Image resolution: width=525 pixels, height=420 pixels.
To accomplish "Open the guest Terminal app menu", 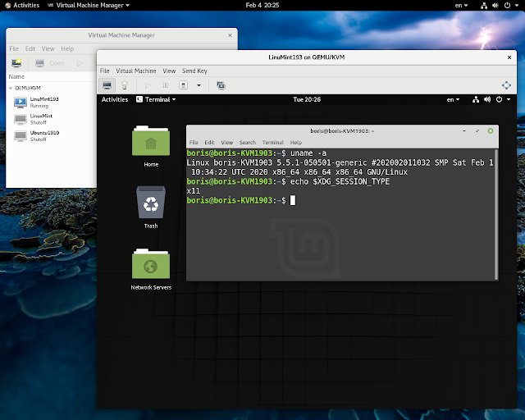I will [156, 99].
